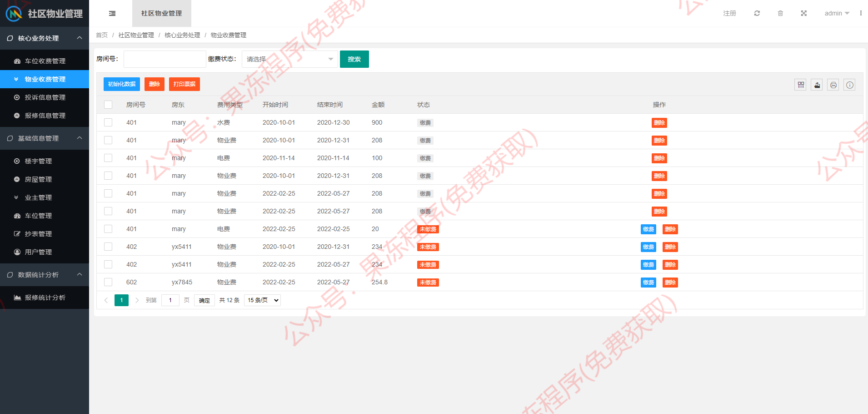This screenshot has width=868, height=414.
Task: Click 缴费 for the 602 row
Action: point(649,283)
